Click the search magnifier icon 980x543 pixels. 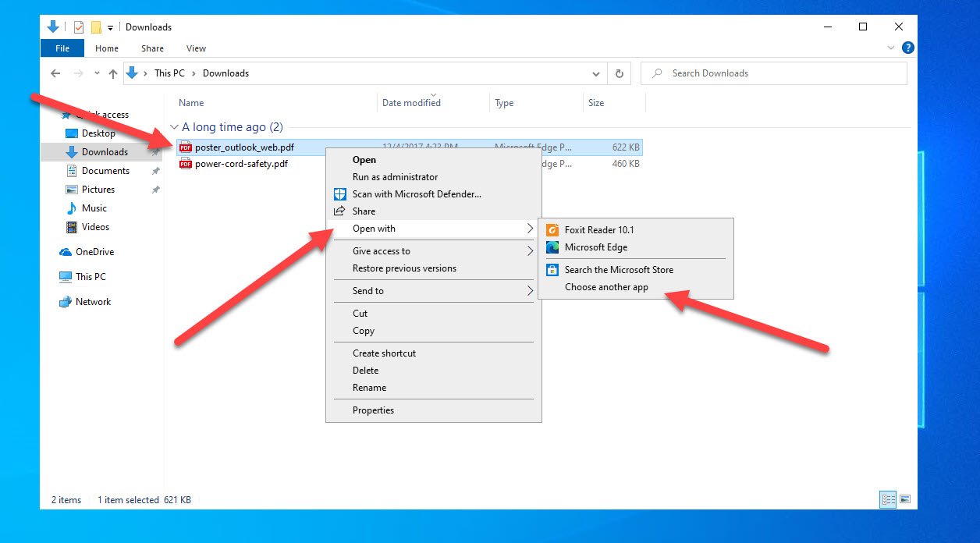(658, 73)
